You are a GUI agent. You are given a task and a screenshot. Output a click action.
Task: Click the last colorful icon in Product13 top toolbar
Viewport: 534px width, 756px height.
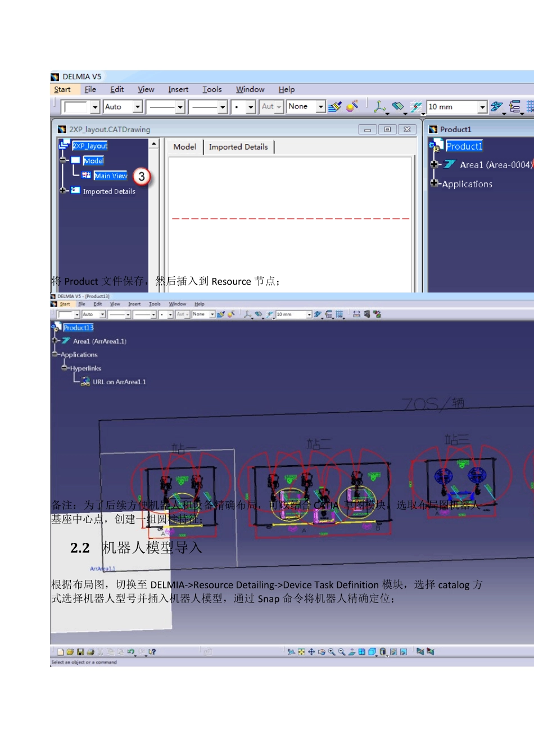click(377, 314)
